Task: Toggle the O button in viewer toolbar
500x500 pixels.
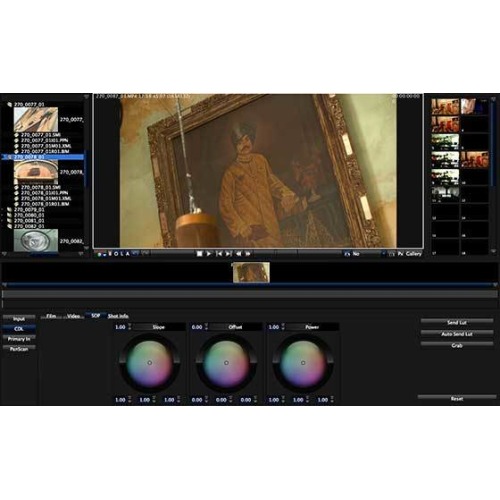Action: point(116,254)
